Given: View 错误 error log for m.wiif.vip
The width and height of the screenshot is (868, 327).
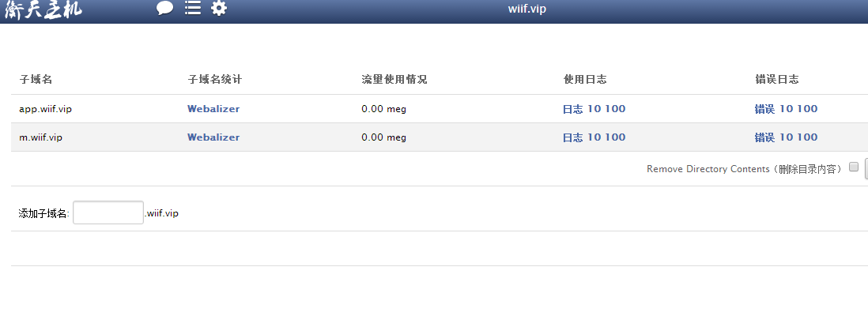Looking at the screenshot, I should (x=764, y=137).
